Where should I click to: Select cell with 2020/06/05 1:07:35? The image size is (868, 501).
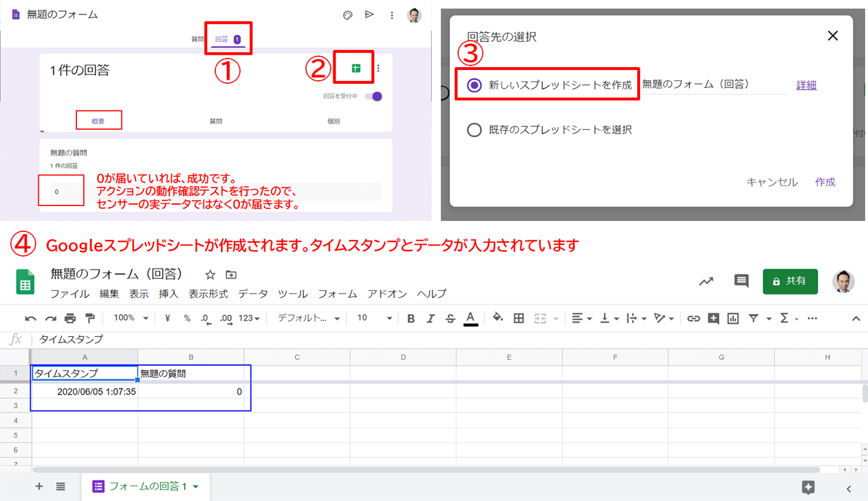[85, 392]
